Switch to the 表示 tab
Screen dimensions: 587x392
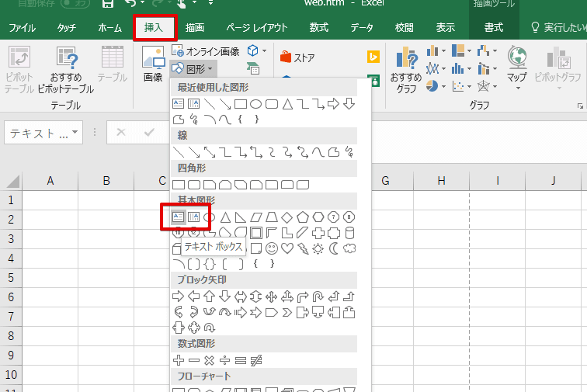coord(445,27)
